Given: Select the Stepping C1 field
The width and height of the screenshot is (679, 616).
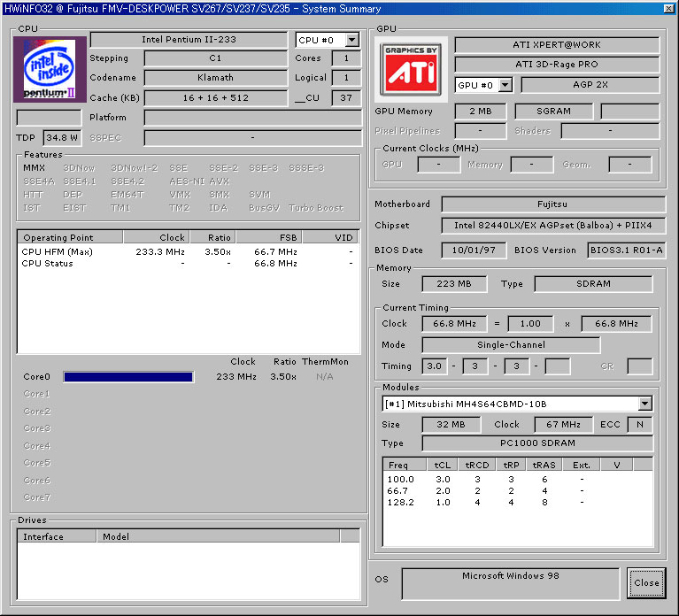Looking at the screenshot, I should pyautogui.click(x=216, y=58).
